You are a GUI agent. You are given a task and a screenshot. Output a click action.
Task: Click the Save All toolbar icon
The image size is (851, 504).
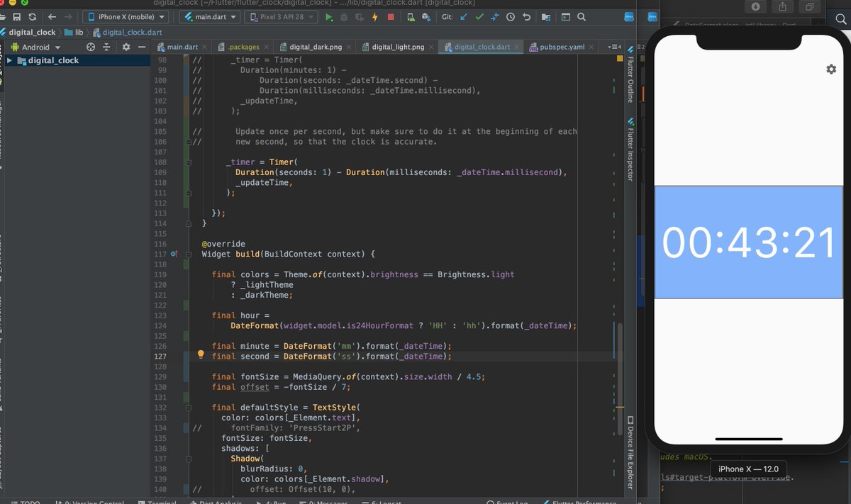[x=16, y=16]
